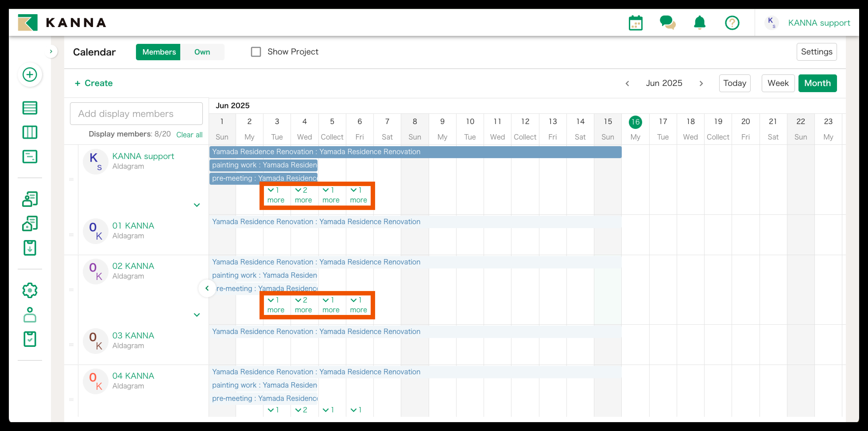Screen dimensions: 868x431
Task: Switch calendar to Own view
Action: tap(202, 52)
